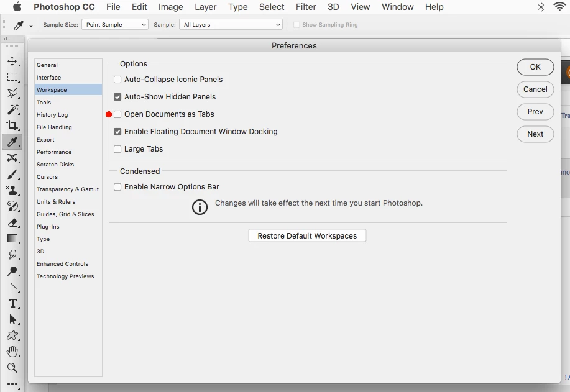The height and width of the screenshot is (392, 570).
Task: Open Units & Rulers preferences
Action: point(68,202)
